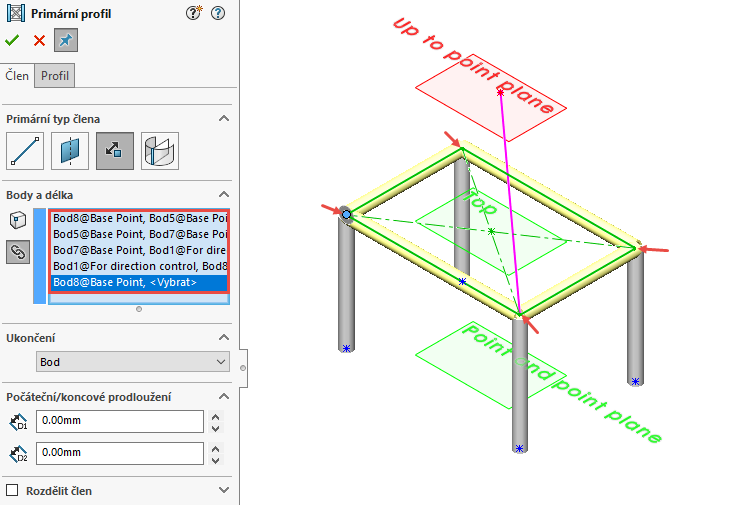The width and height of the screenshot is (750, 505).
Task: Select row starting Bod7@Base Point, Bod1
Action: tap(139, 250)
